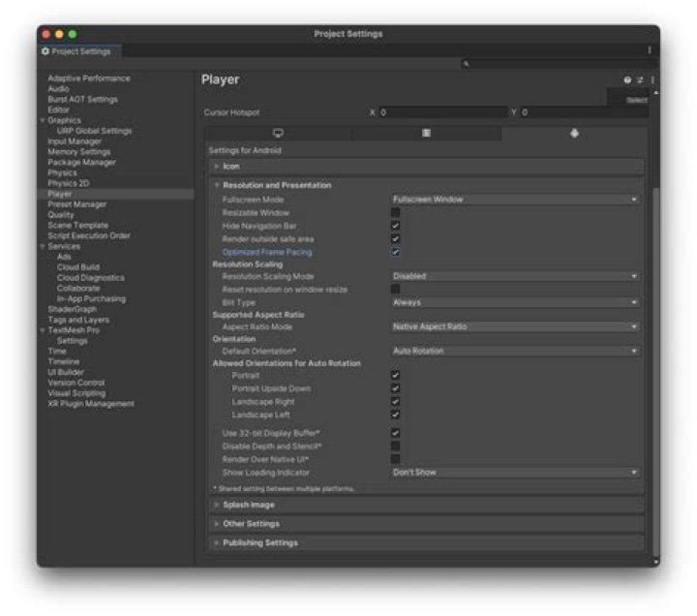Open Quality settings
Viewport: 697px width, 616px height.
tap(61, 215)
